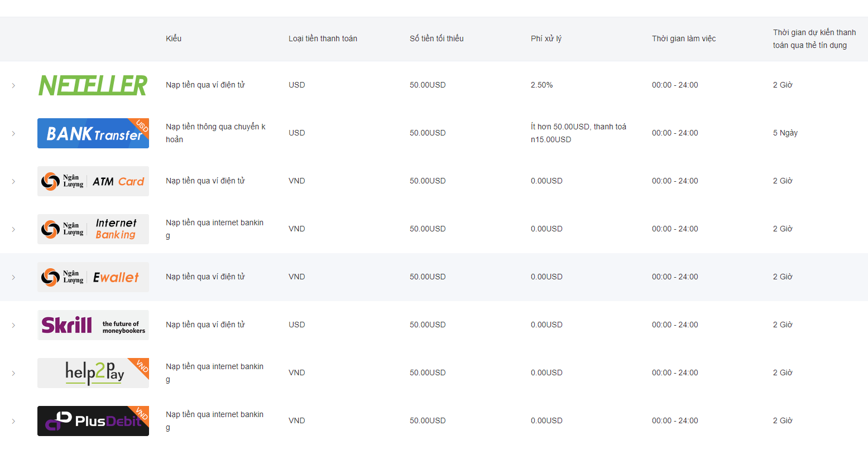Expand the Skrill row chevron
This screenshot has height=450, width=868.
[13, 325]
